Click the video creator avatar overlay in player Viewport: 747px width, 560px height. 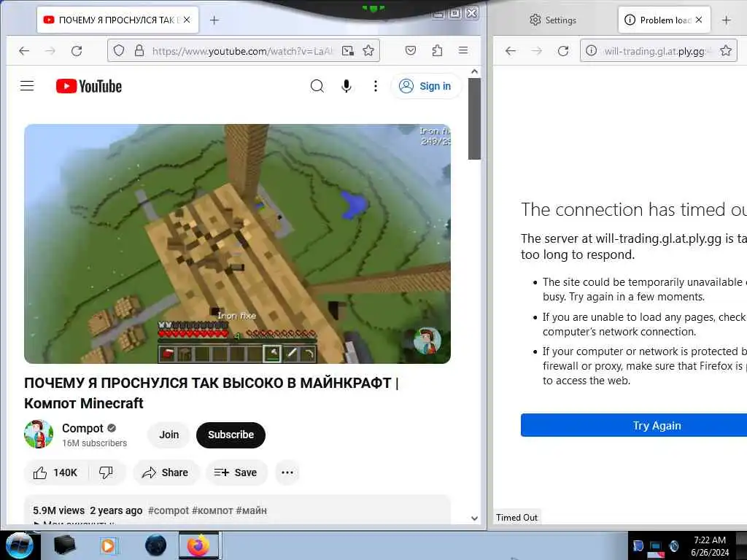point(427,341)
